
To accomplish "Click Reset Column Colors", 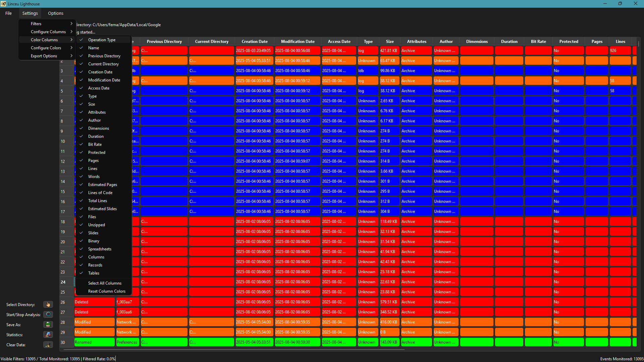I will pos(107,291).
